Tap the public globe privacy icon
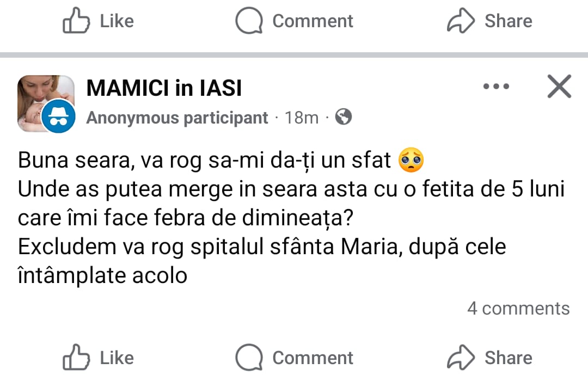The width and height of the screenshot is (588, 375). point(343,117)
